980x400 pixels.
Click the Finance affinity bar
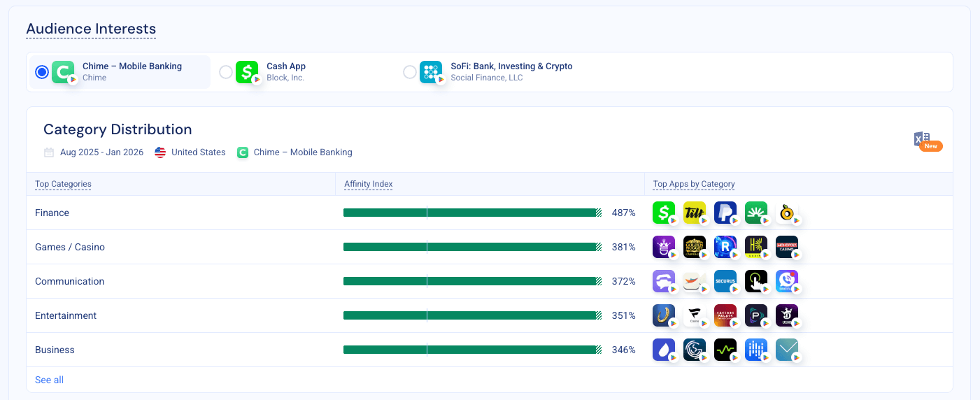point(472,213)
